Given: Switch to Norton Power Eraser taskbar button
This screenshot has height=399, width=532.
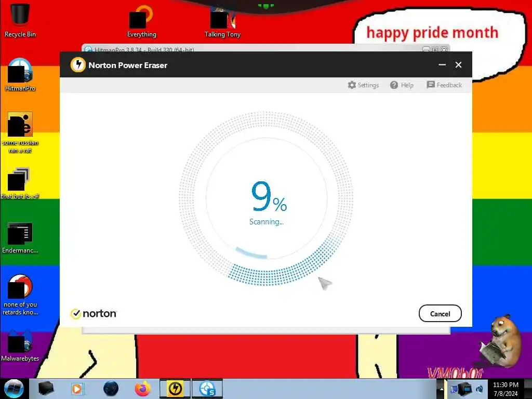Looking at the screenshot, I should pos(175,389).
